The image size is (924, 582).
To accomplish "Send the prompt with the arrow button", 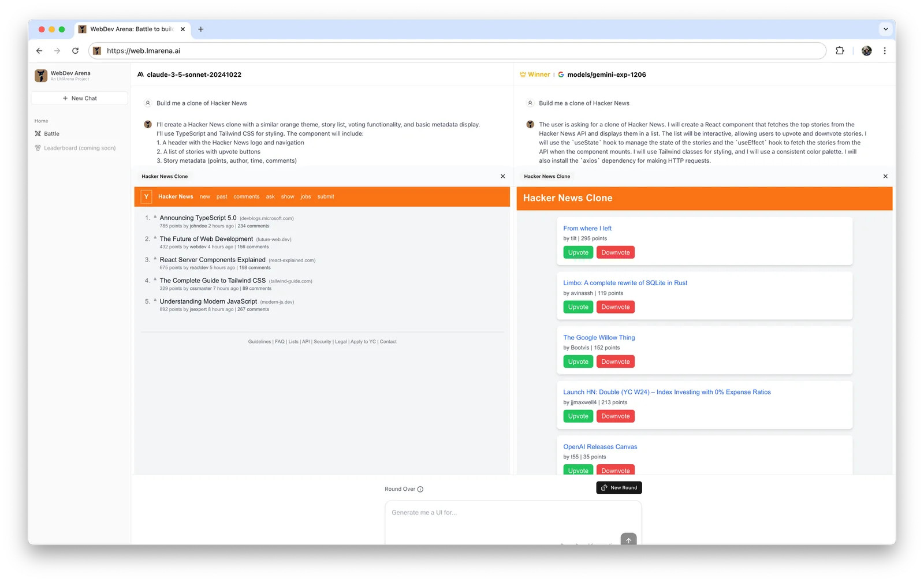I will [x=628, y=539].
